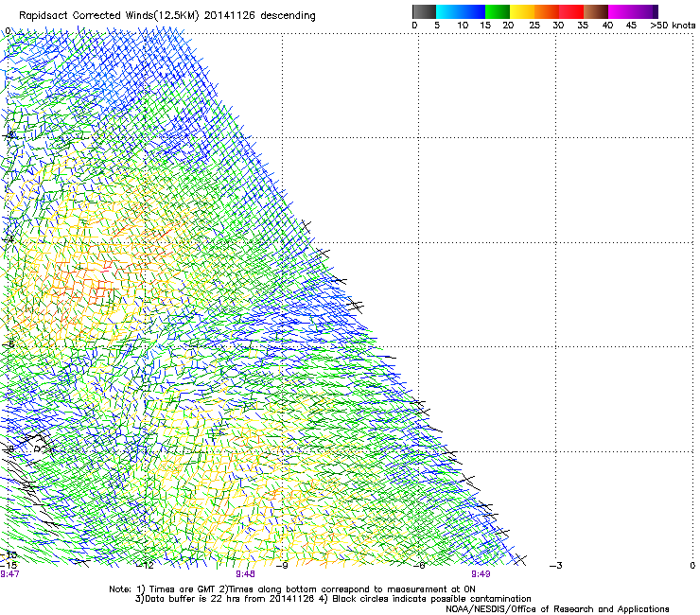Click the '9:48' time label

click(x=246, y=574)
